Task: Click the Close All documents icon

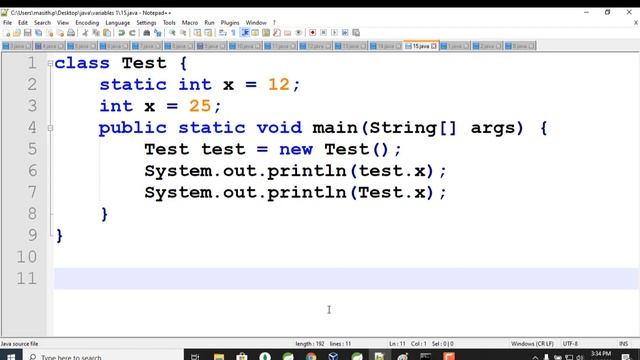Action: 60,33
